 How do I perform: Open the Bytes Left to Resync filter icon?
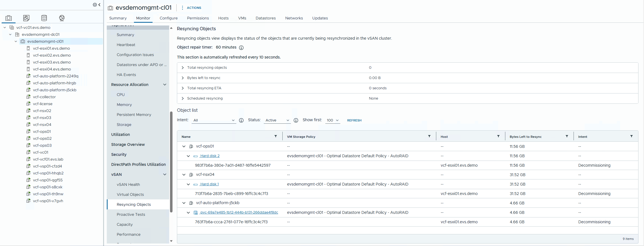pyautogui.click(x=567, y=136)
